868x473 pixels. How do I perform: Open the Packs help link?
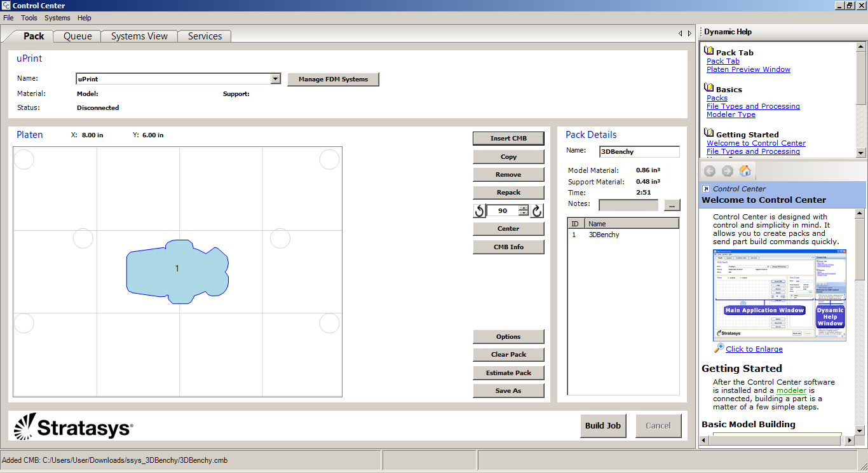point(717,98)
